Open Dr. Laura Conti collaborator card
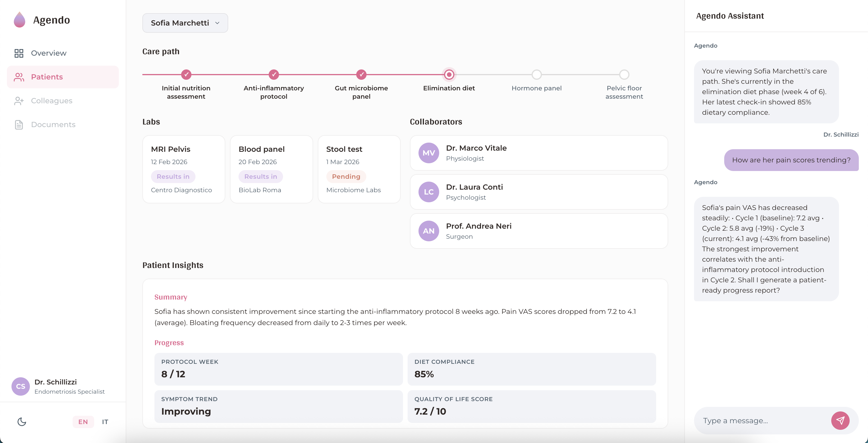This screenshot has height=443, width=868. click(538, 192)
